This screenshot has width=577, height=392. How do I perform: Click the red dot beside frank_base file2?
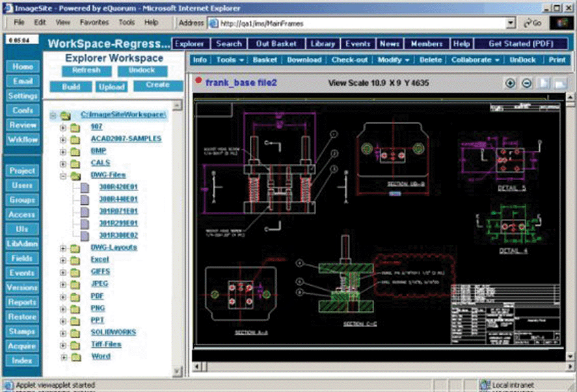198,82
